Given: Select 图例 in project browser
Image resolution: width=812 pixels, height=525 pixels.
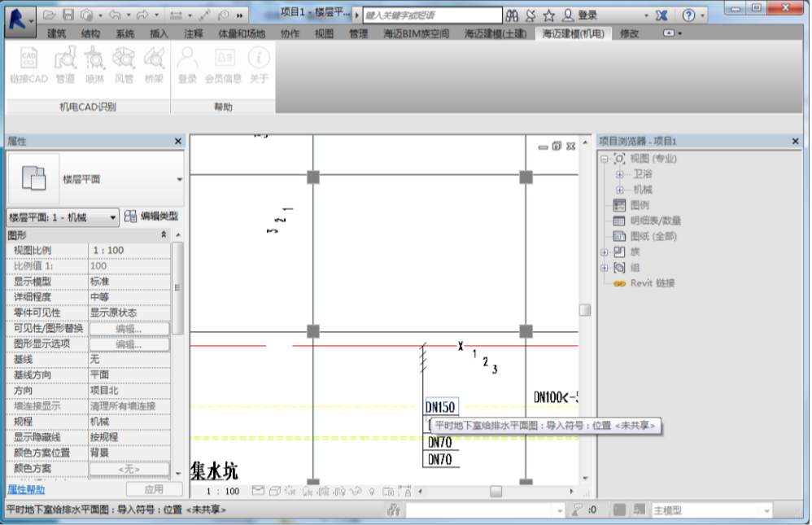Looking at the screenshot, I should point(640,205).
